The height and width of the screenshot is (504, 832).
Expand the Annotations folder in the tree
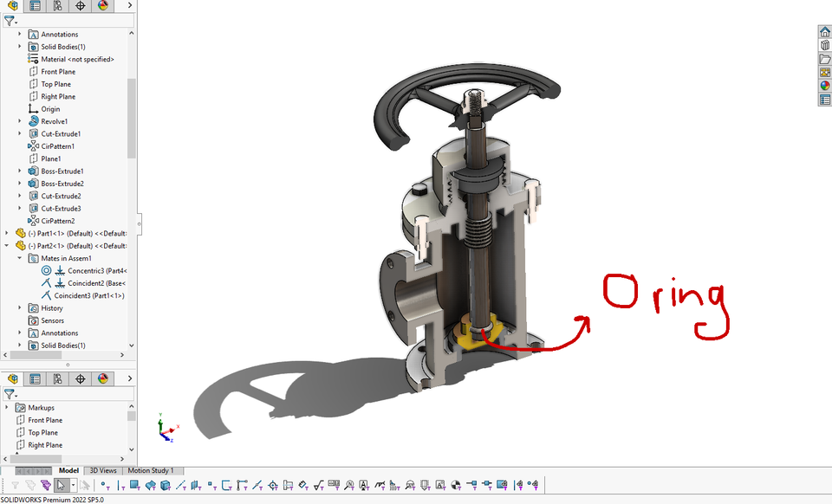click(x=19, y=34)
